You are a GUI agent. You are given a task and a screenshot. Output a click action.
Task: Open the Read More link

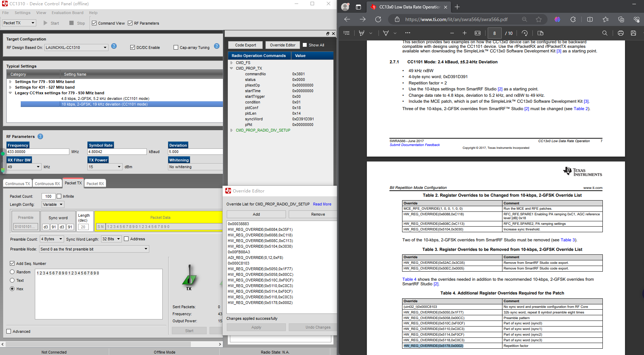[x=322, y=204]
